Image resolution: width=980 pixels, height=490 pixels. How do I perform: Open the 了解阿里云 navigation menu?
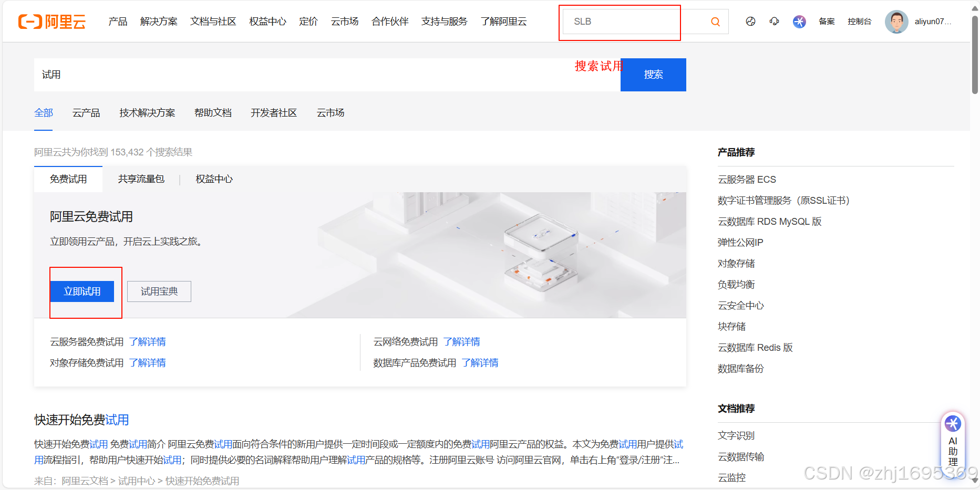tap(503, 22)
